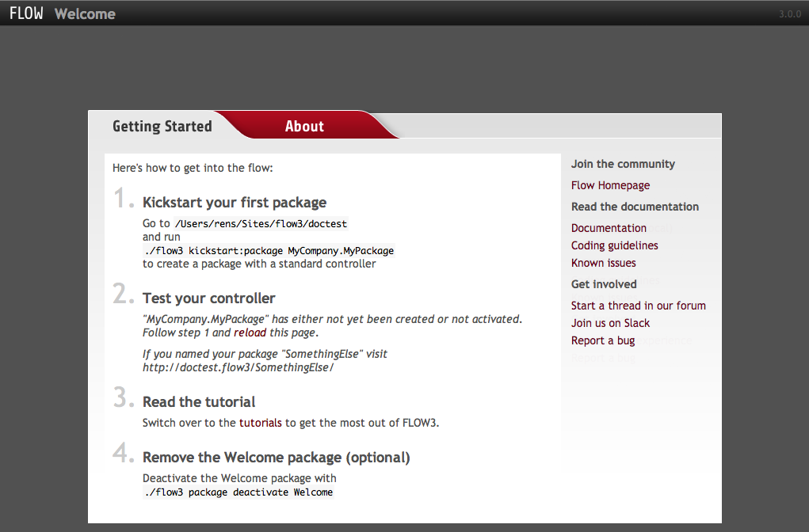
Task: Click the Get involved heading
Action: coord(604,283)
